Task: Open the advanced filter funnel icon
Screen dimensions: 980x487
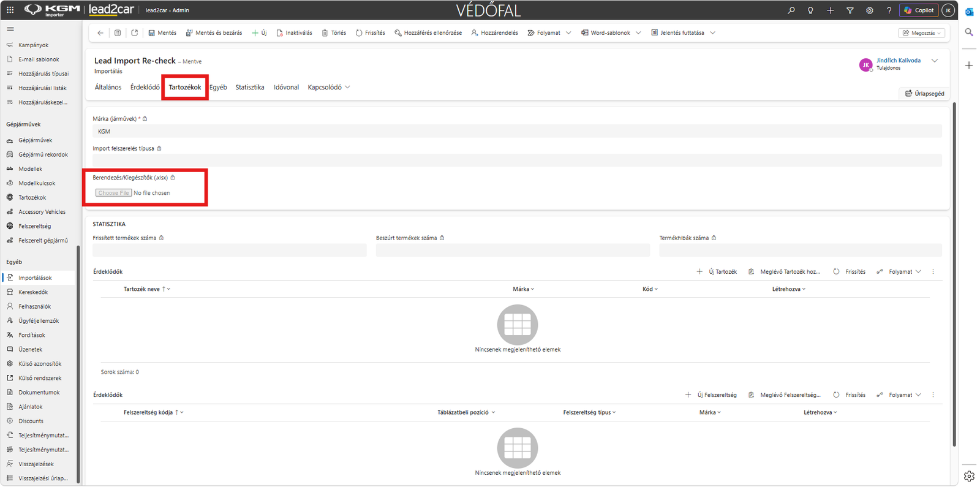Action: 850,10
